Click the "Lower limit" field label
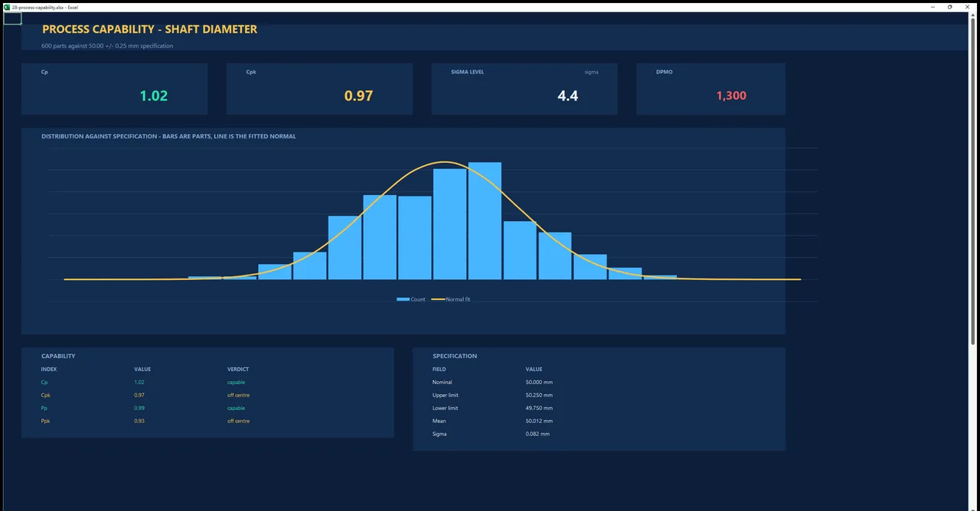The image size is (980, 511). pyautogui.click(x=446, y=408)
